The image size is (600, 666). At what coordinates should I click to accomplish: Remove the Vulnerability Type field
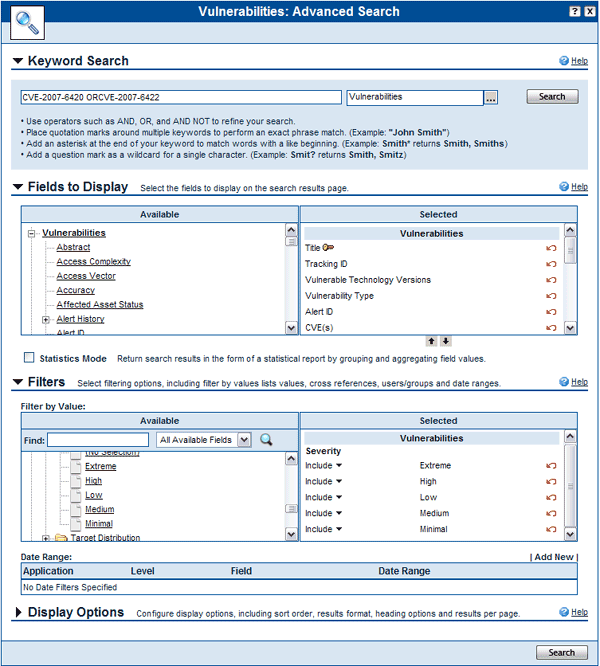551,296
